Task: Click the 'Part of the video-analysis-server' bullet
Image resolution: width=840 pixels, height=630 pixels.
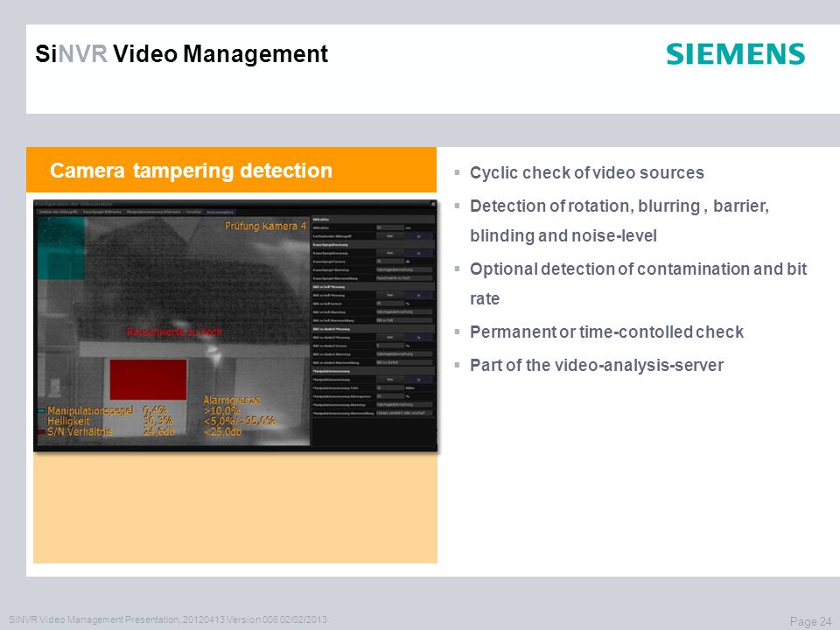Action: point(596,365)
